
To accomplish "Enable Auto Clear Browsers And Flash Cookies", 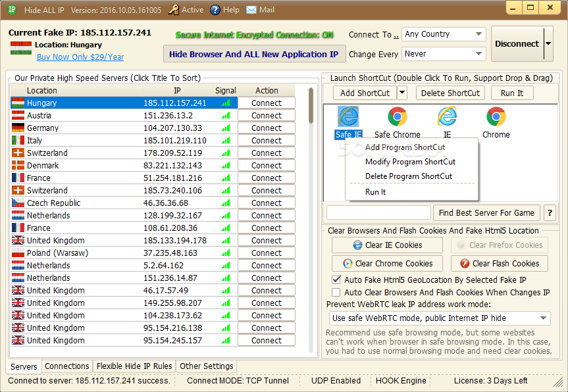I will click(x=336, y=291).
